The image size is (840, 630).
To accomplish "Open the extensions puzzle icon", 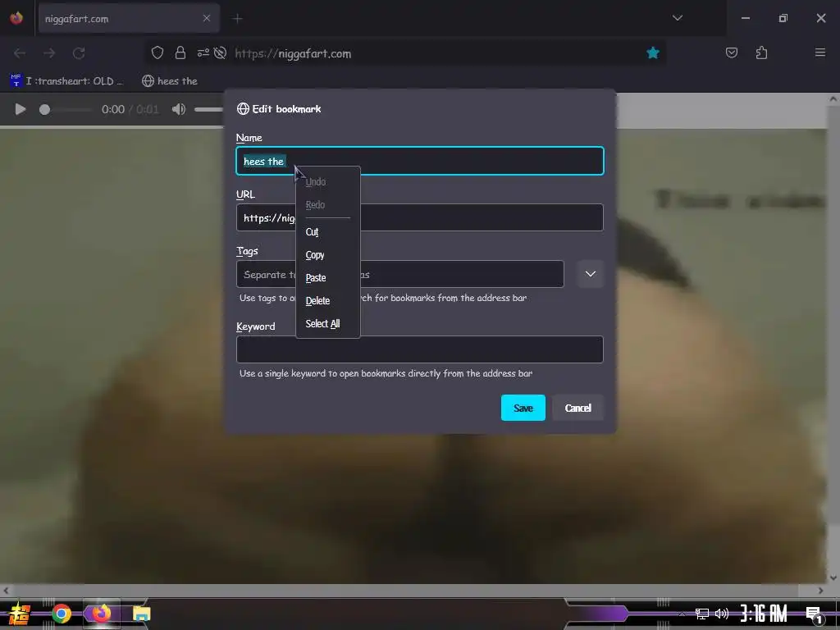I will (x=761, y=52).
